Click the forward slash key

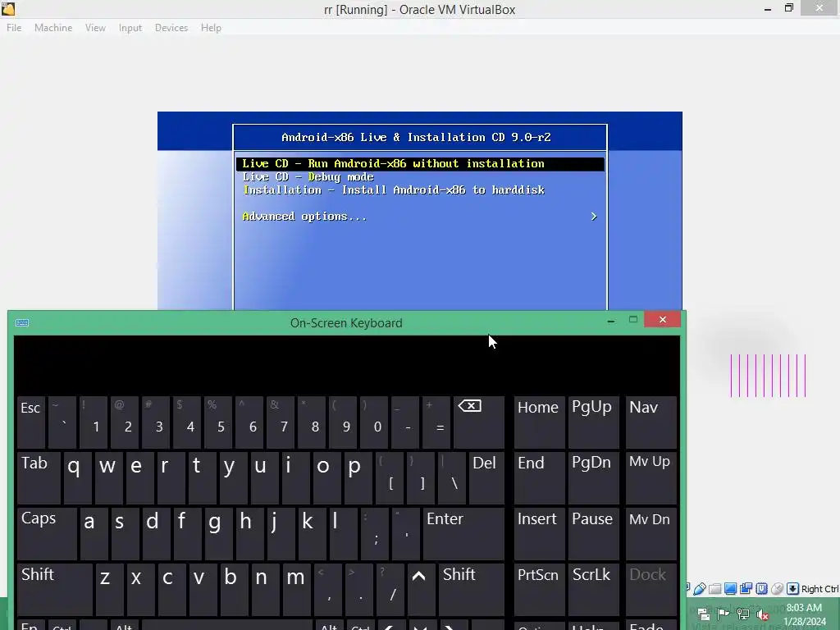pos(390,589)
